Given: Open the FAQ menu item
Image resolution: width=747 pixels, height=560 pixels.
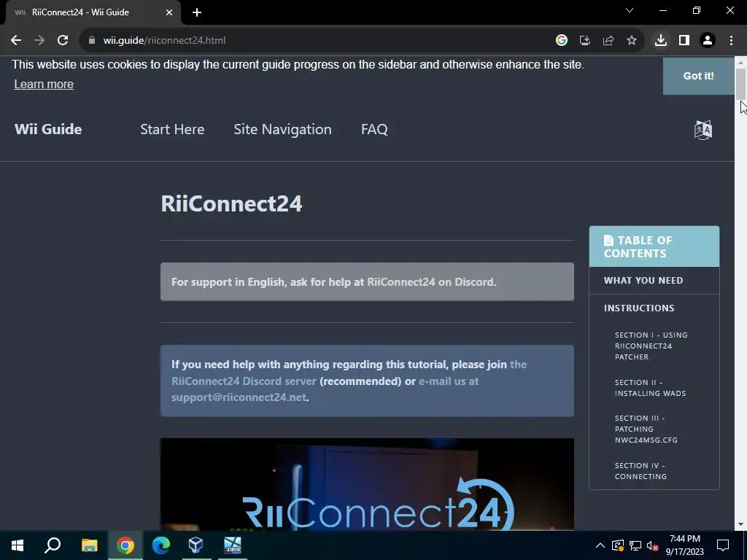Looking at the screenshot, I should coord(374,130).
